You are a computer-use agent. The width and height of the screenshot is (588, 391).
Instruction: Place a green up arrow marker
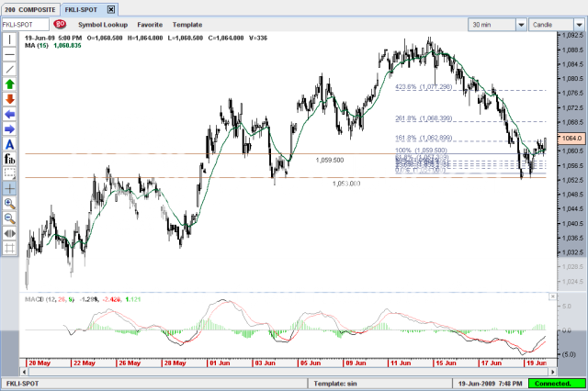coord(10,84)
